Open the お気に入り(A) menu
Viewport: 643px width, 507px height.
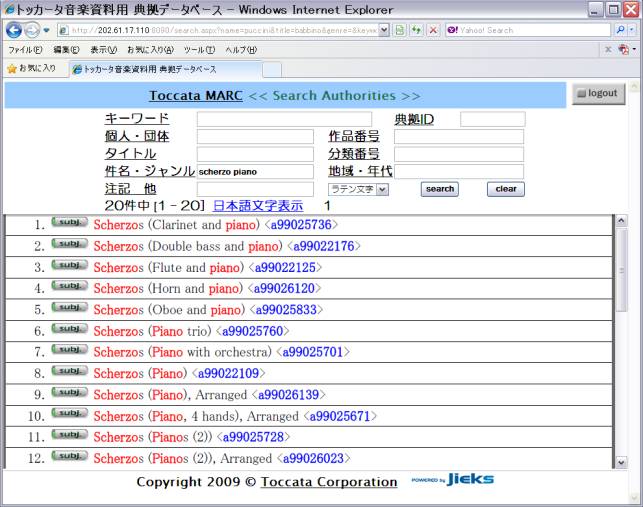click(150, 50)
